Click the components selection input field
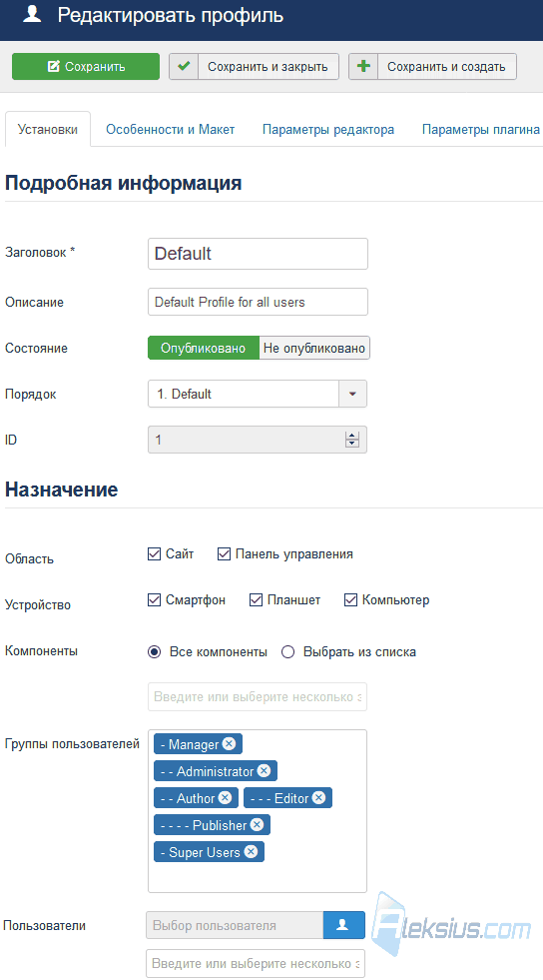543x980 pixels. click(258, 697)
